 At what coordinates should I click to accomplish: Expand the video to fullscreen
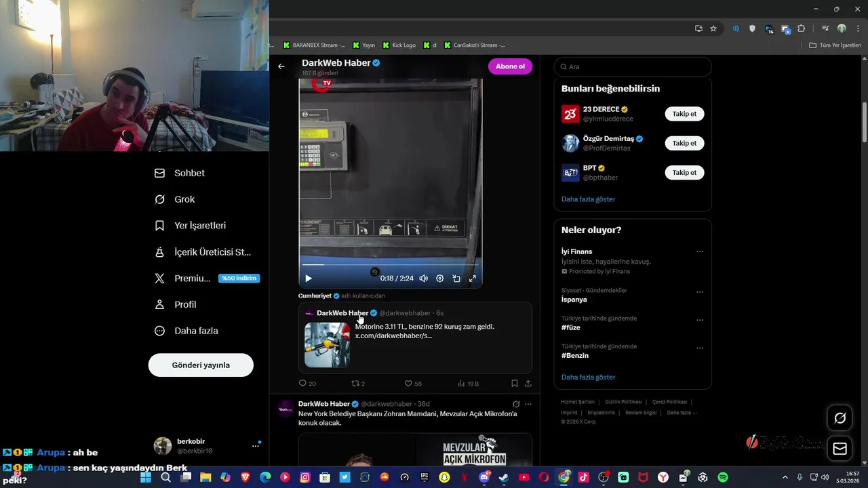pyautogui.click(x=473, y=279)
